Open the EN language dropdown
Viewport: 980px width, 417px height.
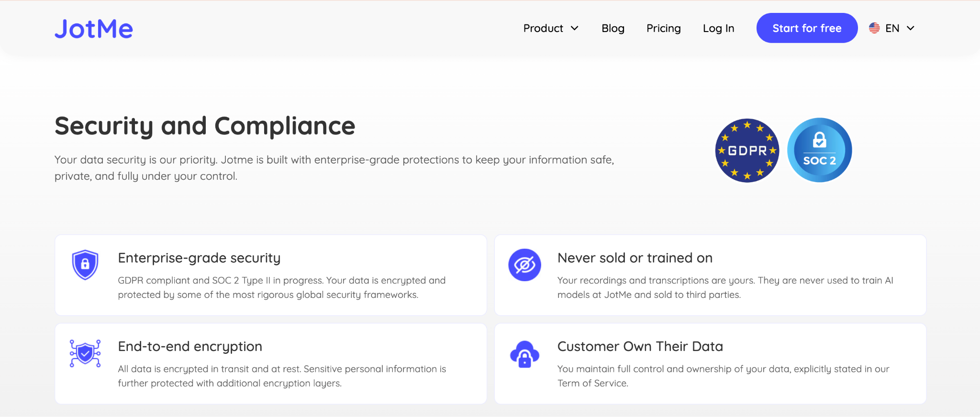pyautogui.click(x=892, y=28)
